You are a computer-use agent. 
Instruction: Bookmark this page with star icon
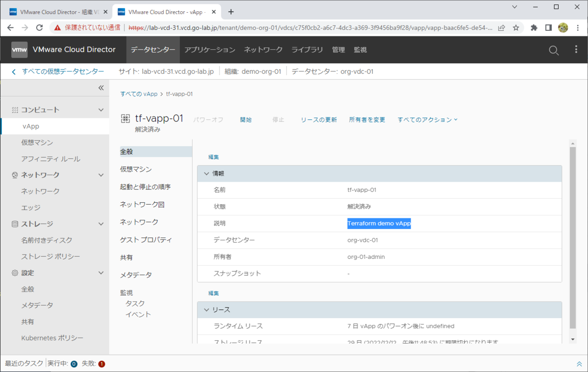(516, 28)
